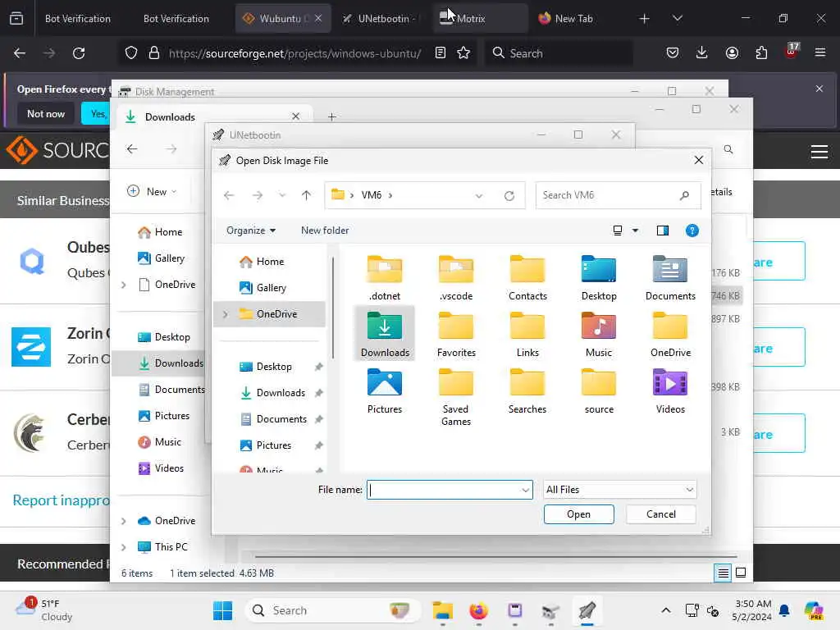Click the UNetbootin taskbar icon
Viewport: 840px width, 630px height.
click(587, 610)
